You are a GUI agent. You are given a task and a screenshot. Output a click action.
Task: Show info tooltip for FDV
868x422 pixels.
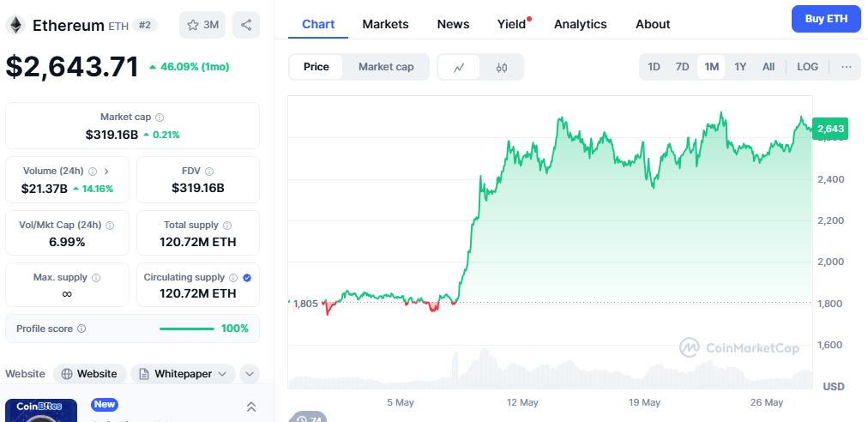209,172
